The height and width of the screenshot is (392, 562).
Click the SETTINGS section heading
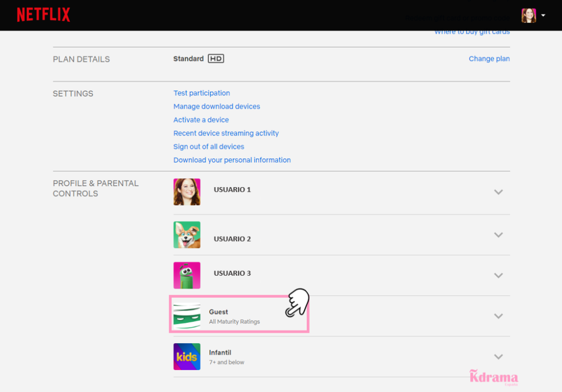(x=73, y=94)
